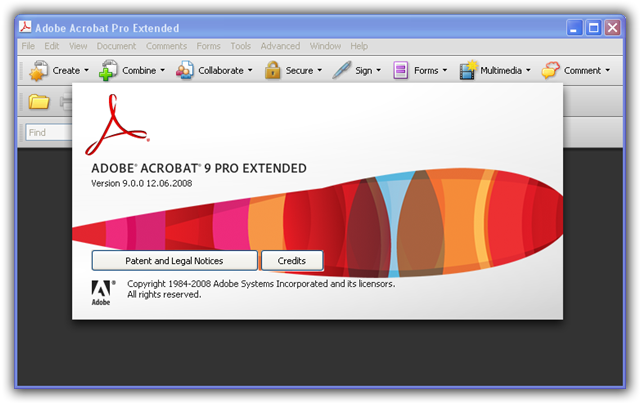Open the Document menu
The height and width of the screenshot is (403, 640).
pos(116,46)
